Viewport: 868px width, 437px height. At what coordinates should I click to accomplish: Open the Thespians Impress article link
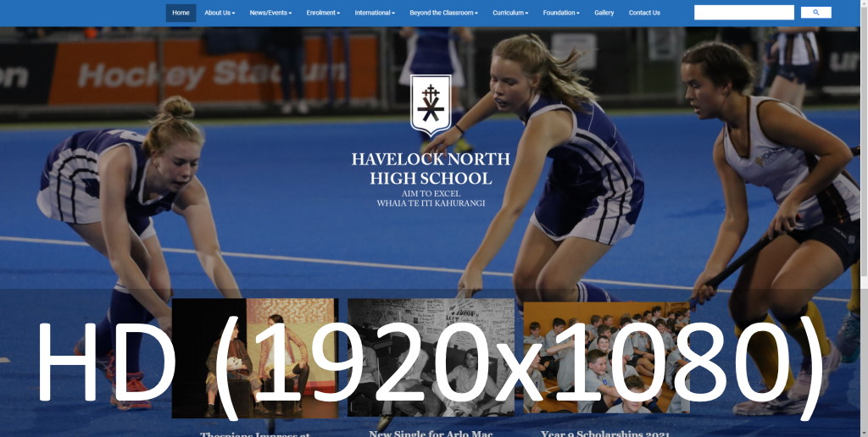point(254,434)
